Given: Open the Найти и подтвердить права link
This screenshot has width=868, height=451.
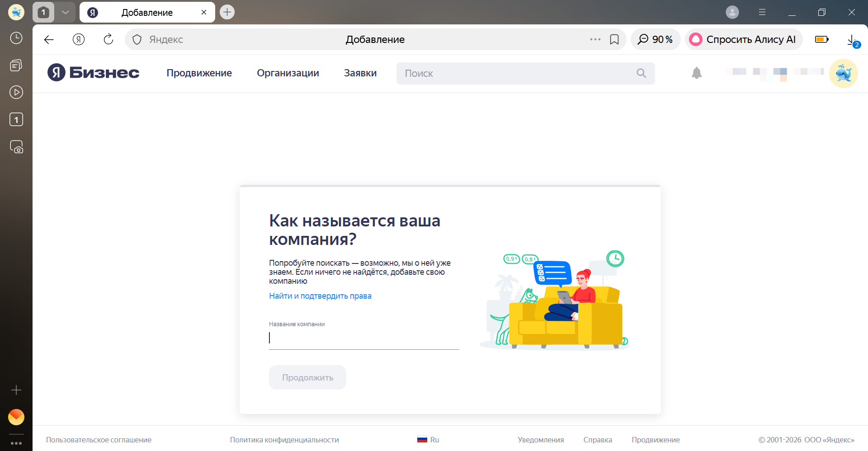Looking at the screenshot, I should click(320, 296).
